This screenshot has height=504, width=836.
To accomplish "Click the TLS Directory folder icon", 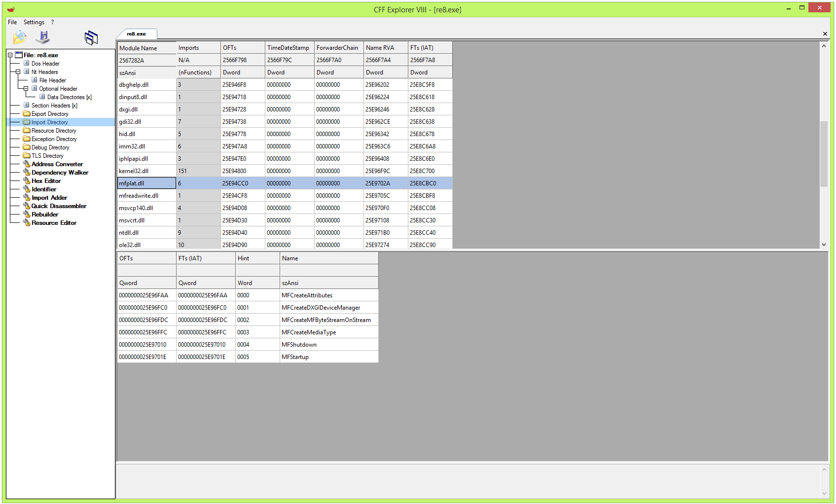I will (27, 156).
